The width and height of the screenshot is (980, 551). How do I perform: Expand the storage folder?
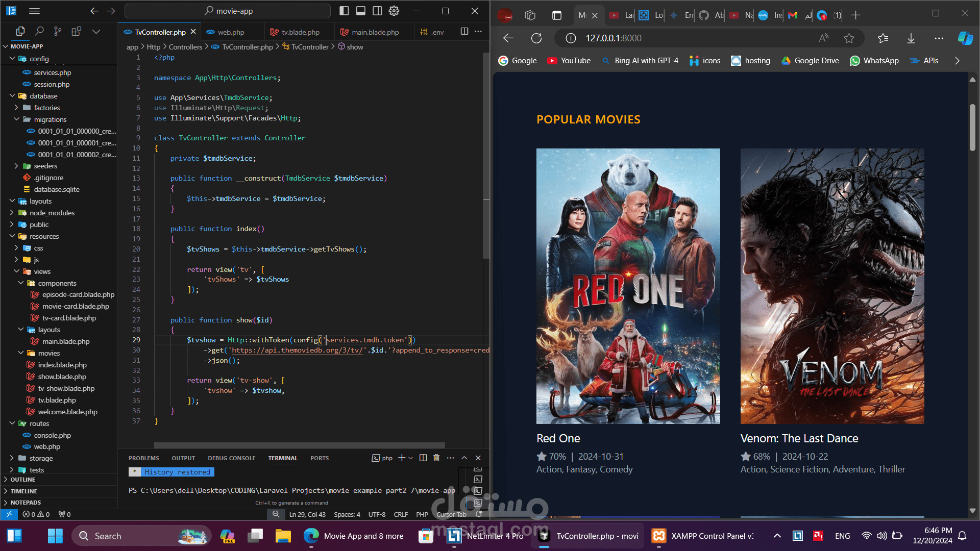(x=41, y=458)
